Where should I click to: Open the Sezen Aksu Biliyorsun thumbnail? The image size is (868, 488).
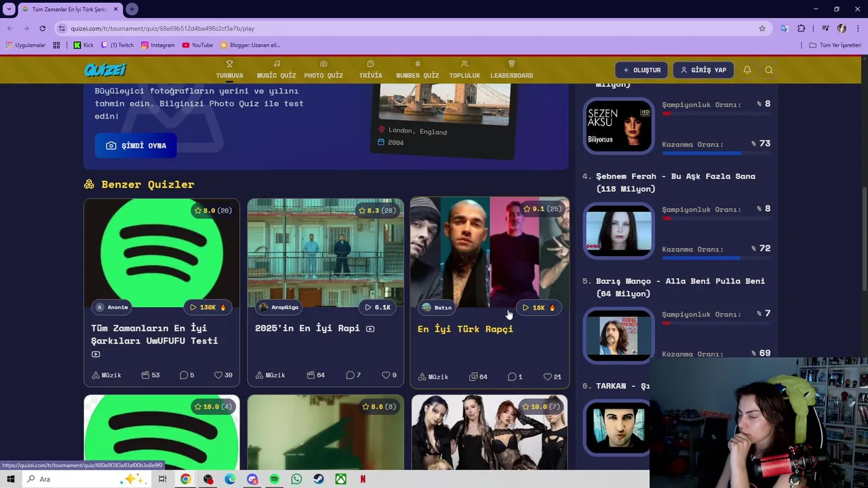click(x=618, y=126)
